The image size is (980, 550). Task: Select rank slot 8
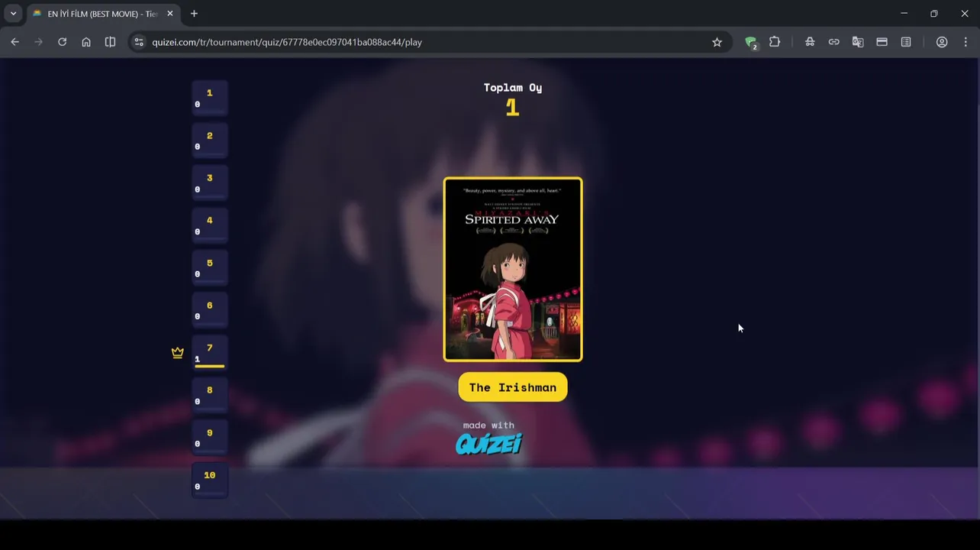point(210,396)
